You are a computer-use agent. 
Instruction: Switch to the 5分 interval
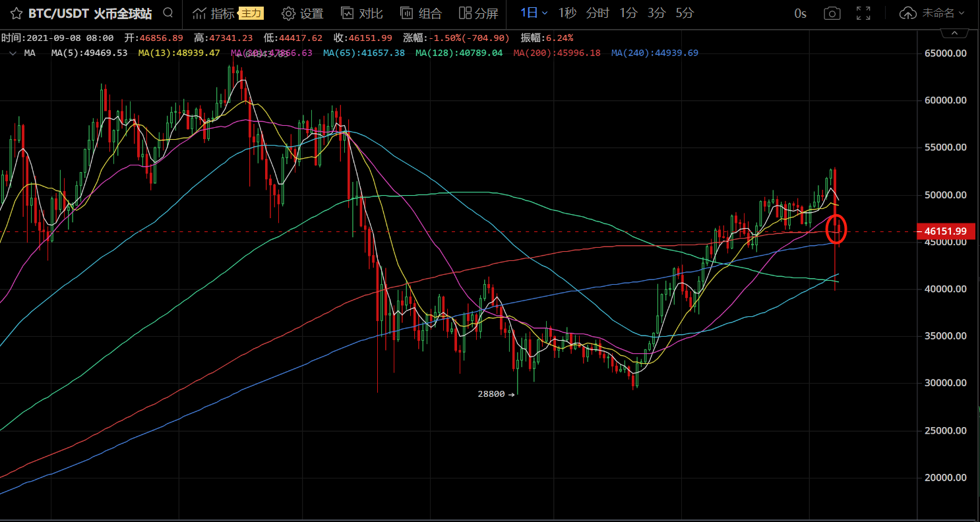pyautogui.click(x=685, y=13)
